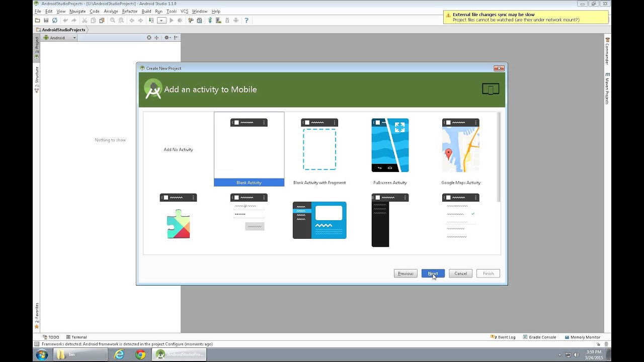Select the Google Play Services activity thumbnail
The width and height of the screenshot is (644, 362).
[x=178, y=221]
